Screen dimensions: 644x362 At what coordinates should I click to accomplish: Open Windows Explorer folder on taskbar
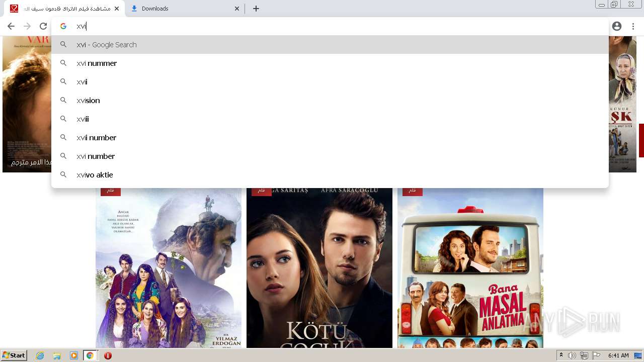click(57, 355)
